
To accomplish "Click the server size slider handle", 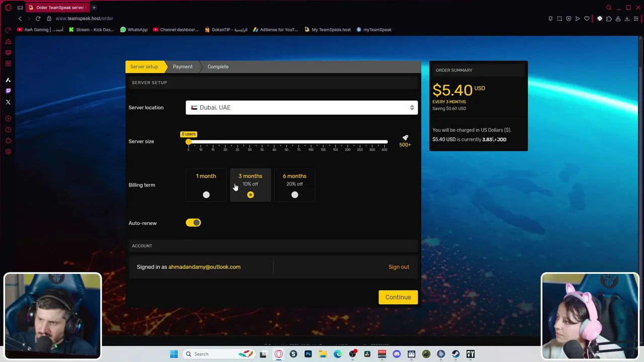I will point(188,142).
